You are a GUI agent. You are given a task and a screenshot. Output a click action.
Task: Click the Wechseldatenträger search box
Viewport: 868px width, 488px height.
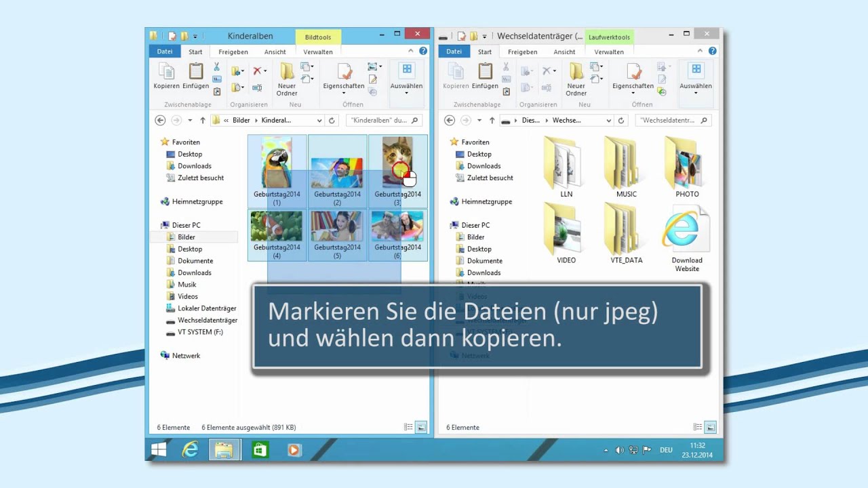[674, 120]
